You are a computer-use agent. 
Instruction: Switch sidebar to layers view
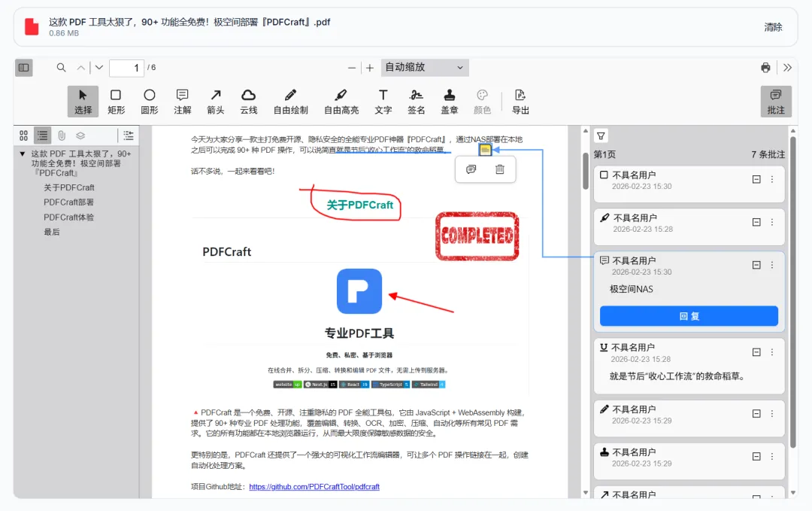click(x=80, y=135)
